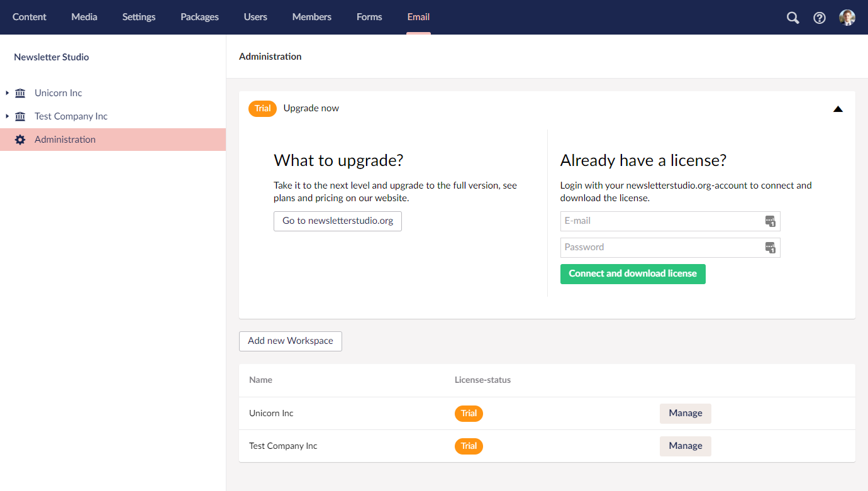
Task: Click the Administration page title
Action: pos(270,57)
